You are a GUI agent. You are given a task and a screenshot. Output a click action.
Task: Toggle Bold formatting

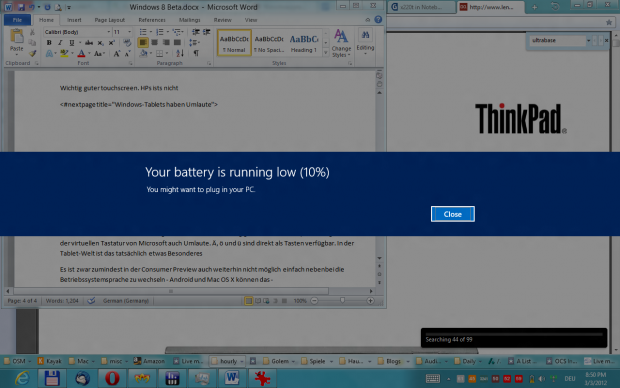click(x=49, y=43)
